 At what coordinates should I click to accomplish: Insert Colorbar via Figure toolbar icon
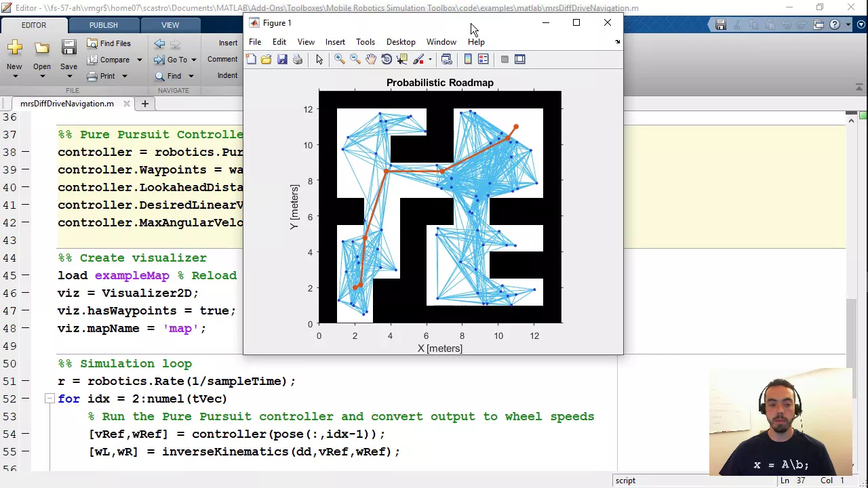467,60
